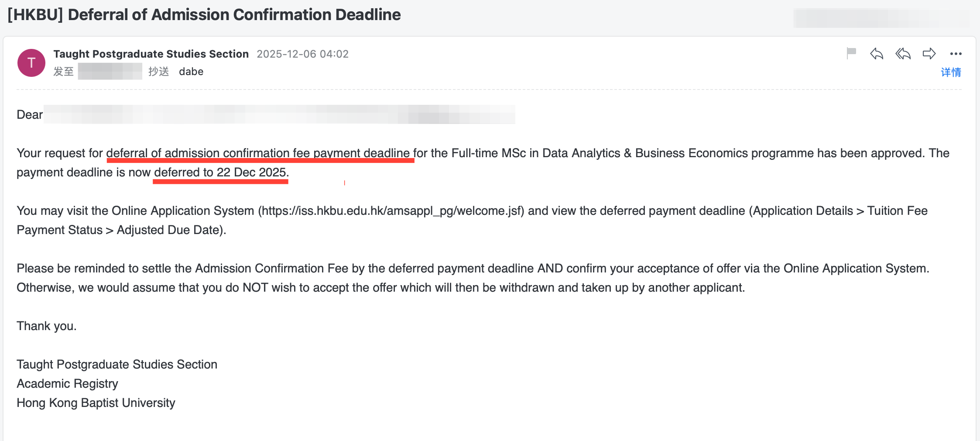Click the Academic Registry signature line
Image resolution: width=980 pixels, height=441 pixels.
pyautogui.click(x=68, y=384)
